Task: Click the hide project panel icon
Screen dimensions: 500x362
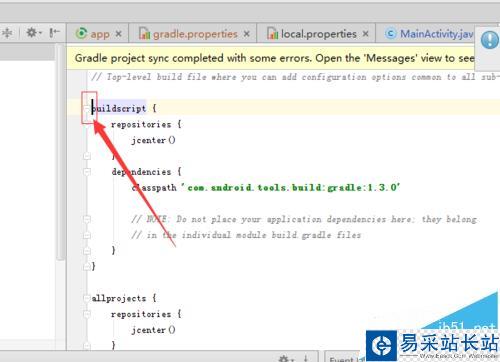Action: 54,33
